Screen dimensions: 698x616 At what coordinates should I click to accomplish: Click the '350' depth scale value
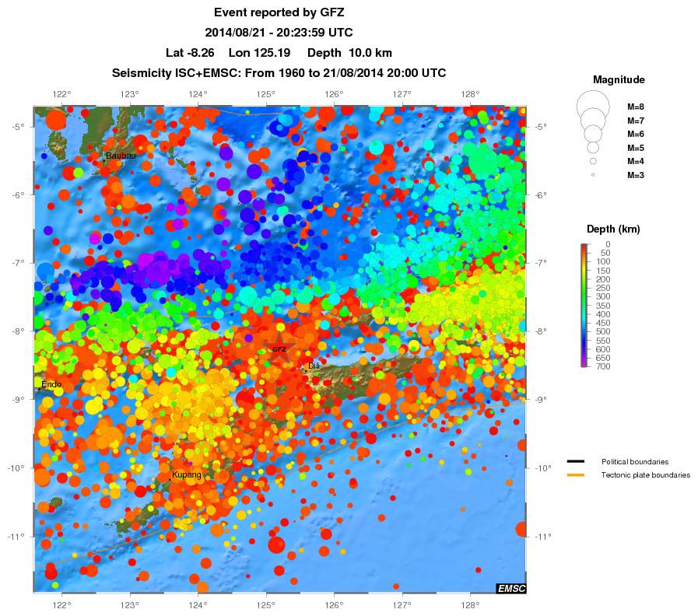[x=603, y=306]
